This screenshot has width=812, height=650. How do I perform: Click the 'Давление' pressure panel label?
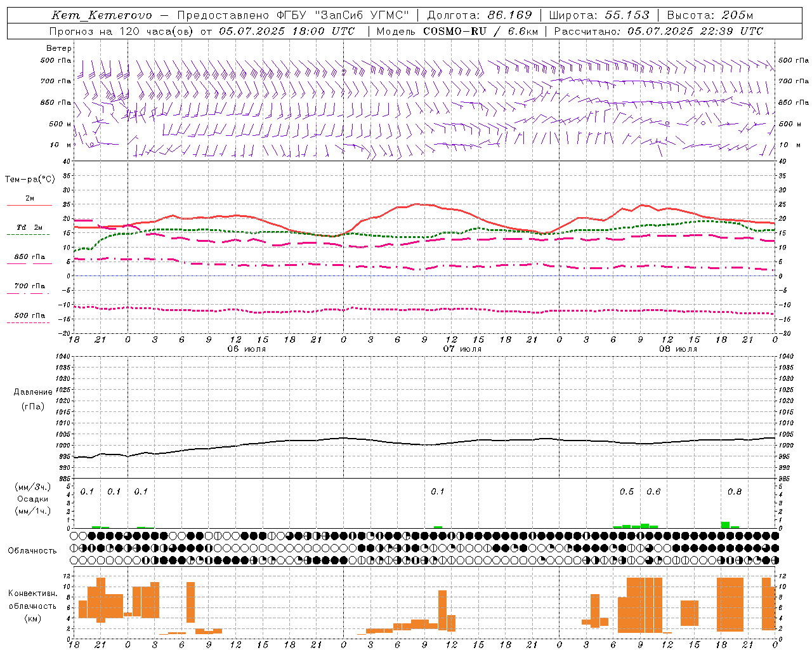(x=33, y=392)
